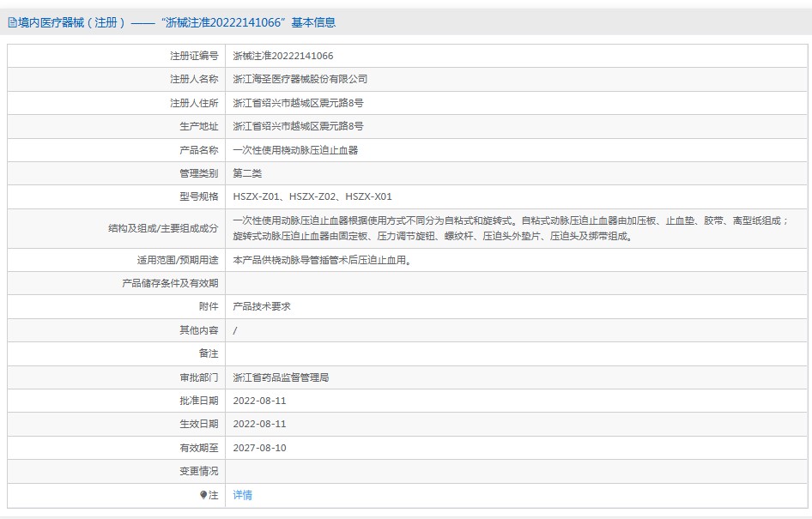Click the intended use text 本产品供桡动脉导管插管术后压迫止血用
The image size is (812, 519).
(x=322, y=260)
